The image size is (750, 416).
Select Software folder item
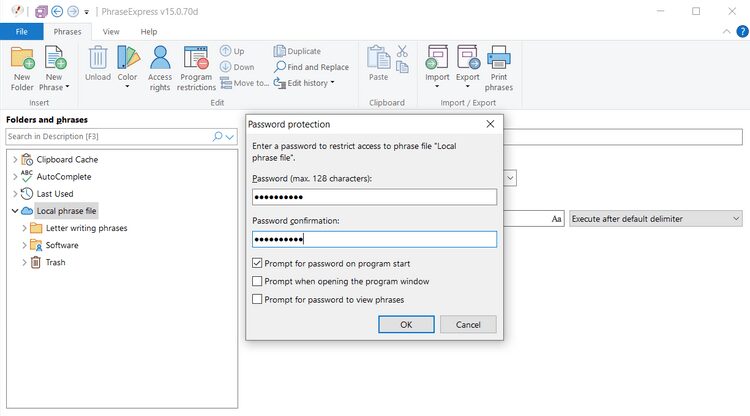(x=62, y=245)
